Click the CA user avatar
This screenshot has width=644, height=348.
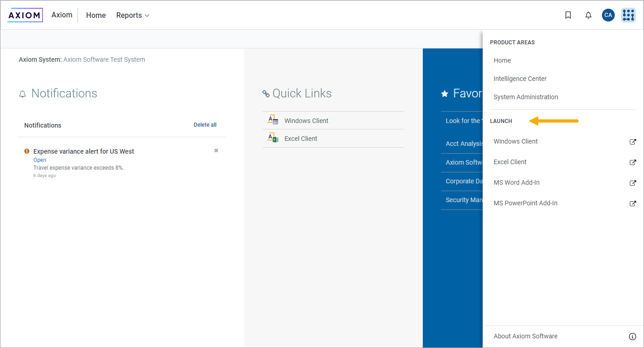[x=608, y=15]
